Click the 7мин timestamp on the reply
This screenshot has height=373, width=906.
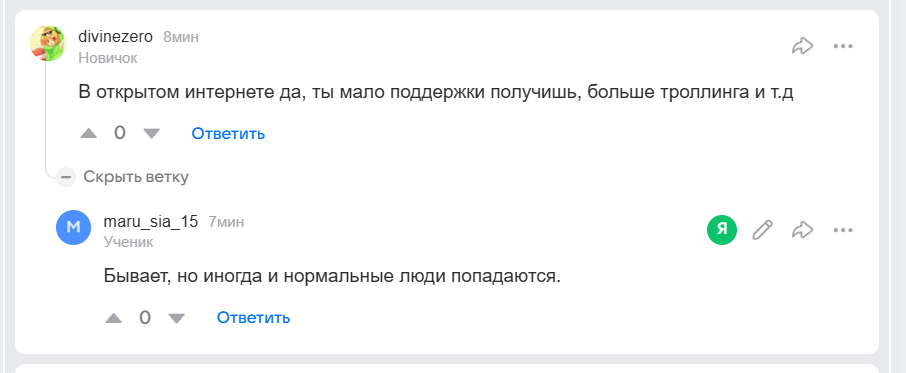click(x=226, y=222)
